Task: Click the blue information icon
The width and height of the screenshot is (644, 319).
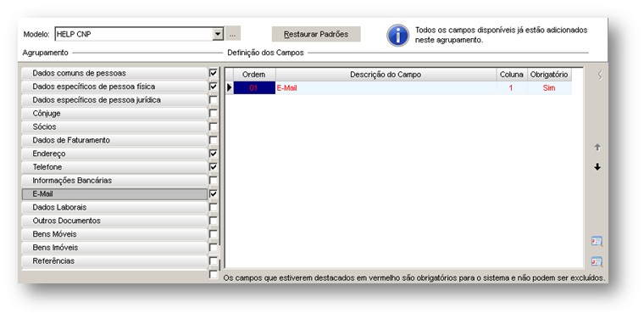Action: click(397, 36)
